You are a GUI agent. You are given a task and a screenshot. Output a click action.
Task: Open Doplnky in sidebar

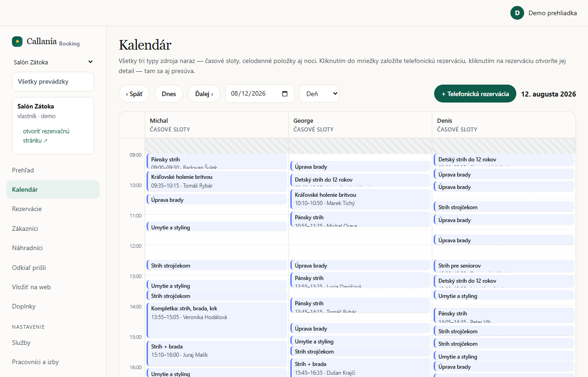click(x=53, y=306)
